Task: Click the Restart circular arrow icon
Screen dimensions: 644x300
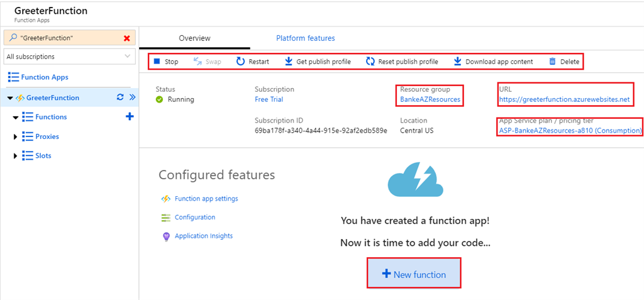Action: point(240,62)
